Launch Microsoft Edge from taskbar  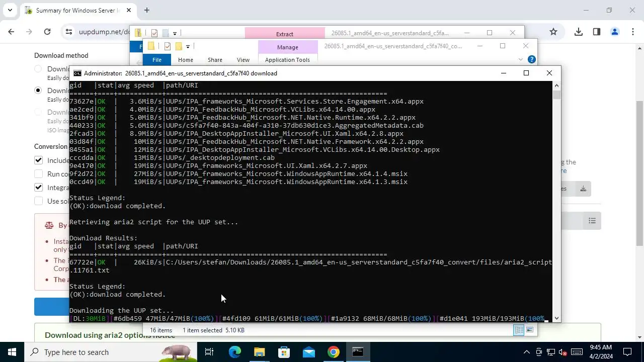tap(235, 352)
